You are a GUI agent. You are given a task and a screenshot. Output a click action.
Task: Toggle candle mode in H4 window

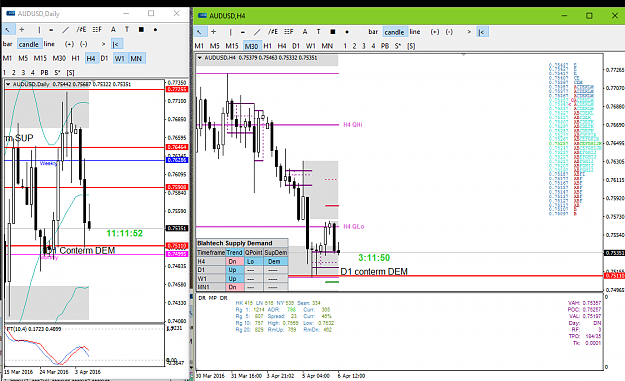click(x=395, y=32)
